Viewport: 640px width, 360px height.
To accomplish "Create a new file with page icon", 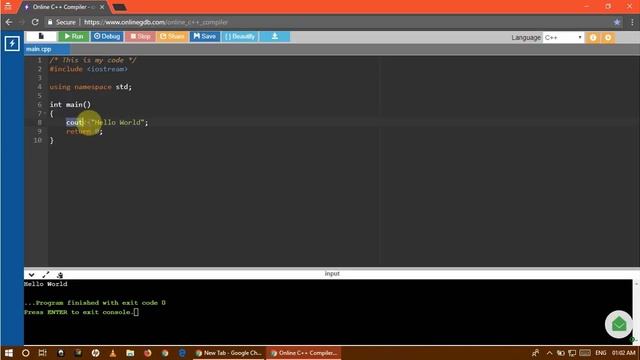I will (x=41, y=36).
